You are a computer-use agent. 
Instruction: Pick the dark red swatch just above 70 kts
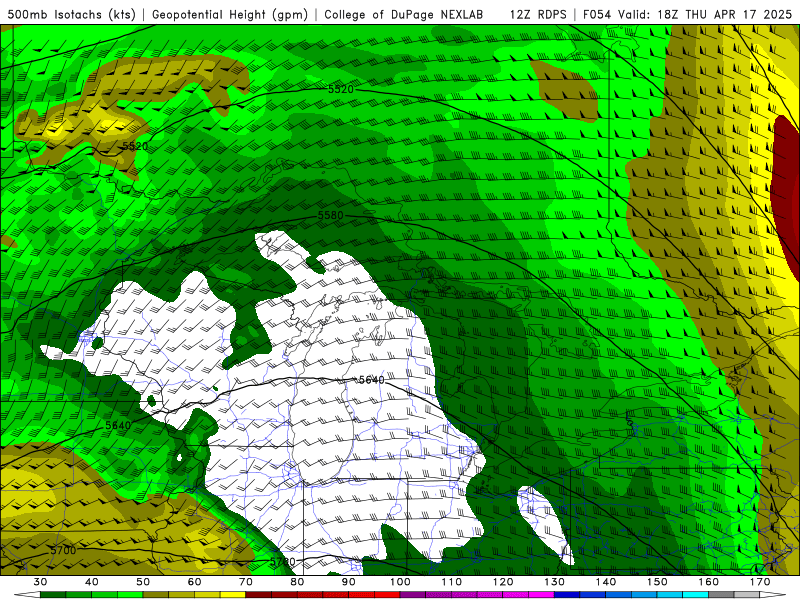[259, 595]
